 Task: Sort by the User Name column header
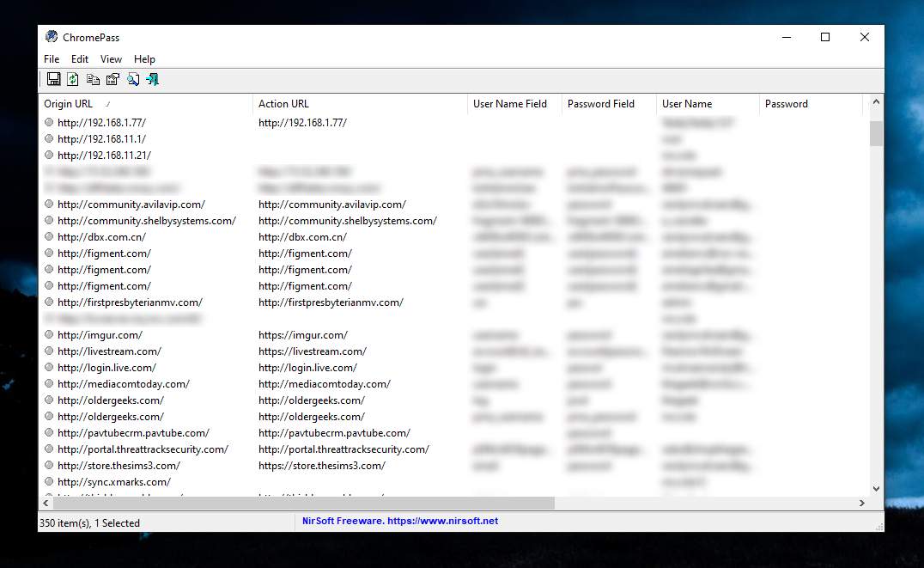(x=708, y=104)
